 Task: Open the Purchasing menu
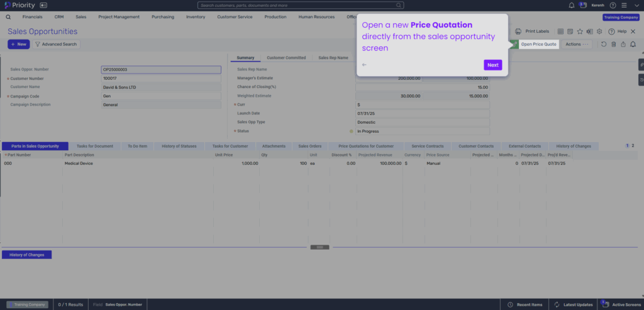click(163, 17)
